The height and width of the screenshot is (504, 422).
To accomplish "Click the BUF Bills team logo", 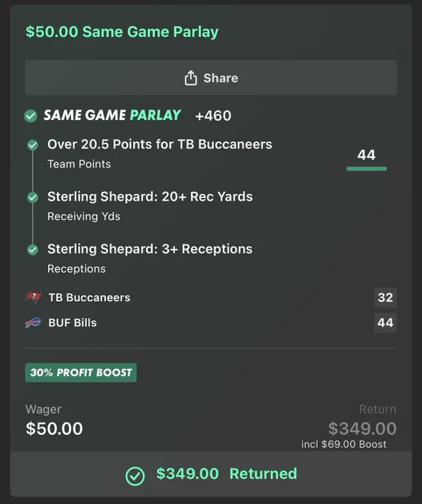I will coord(33,322).
